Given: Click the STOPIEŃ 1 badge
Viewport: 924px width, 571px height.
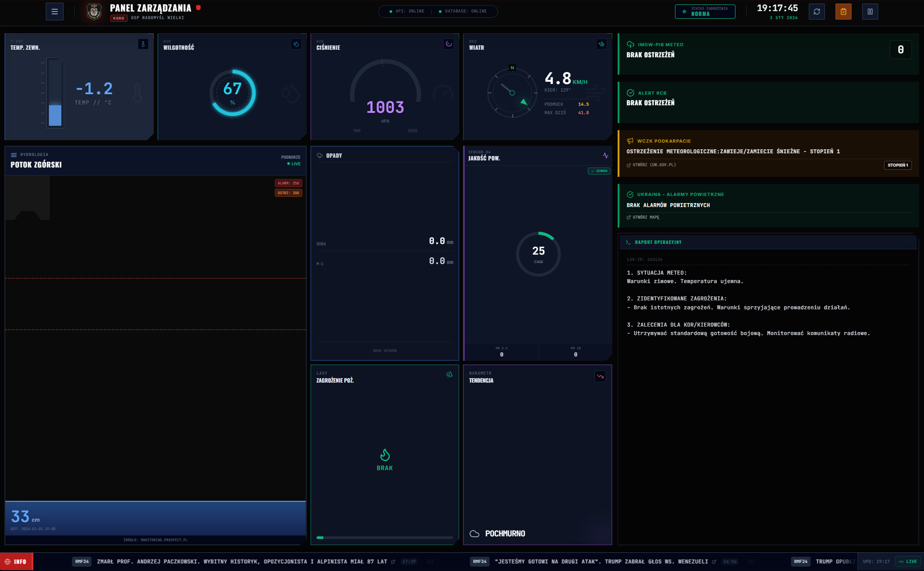Looking at the screenshot, I should click(x=898, y=165).
